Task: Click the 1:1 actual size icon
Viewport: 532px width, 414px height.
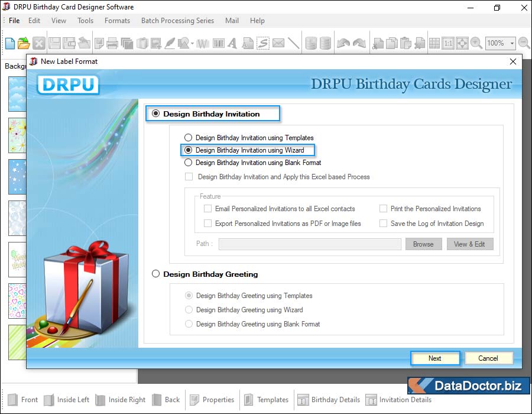Action: pos(448,43)
